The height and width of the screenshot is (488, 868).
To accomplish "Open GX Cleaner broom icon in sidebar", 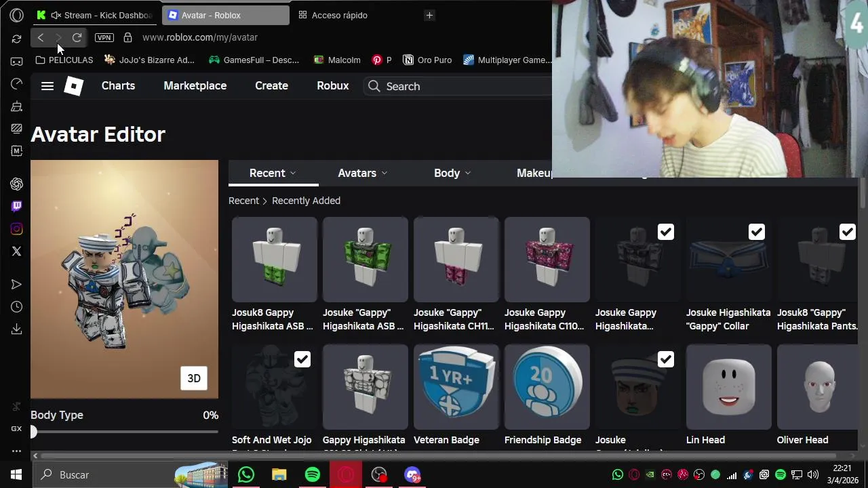I will point(17,106).
